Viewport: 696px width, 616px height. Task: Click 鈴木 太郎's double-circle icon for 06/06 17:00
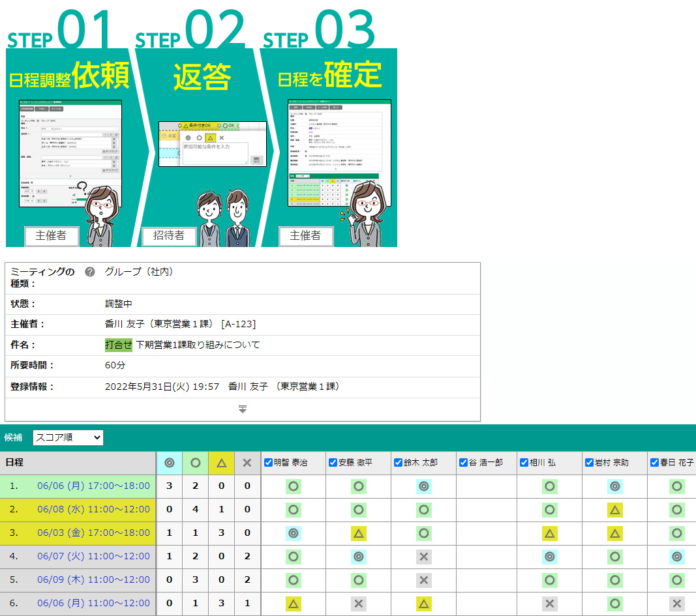tap(424, 486)
